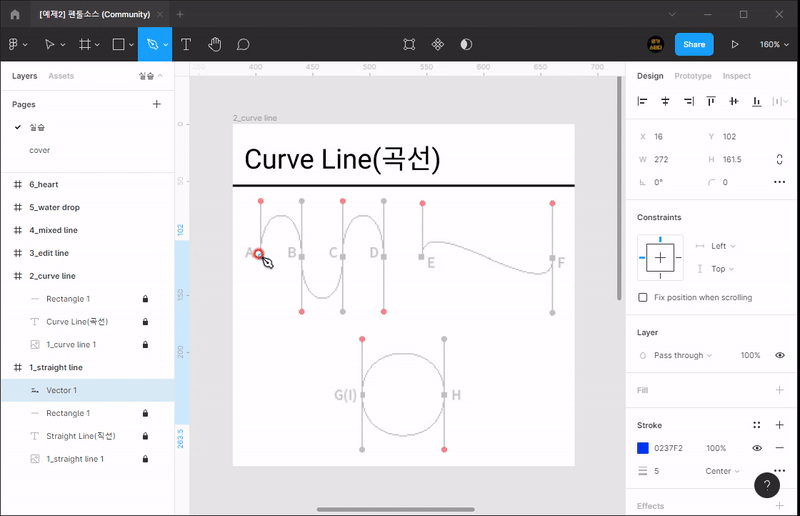800x516 pixels.
Task: Toggle layer visibility eye in Layer section
Action: click(780, 355)
